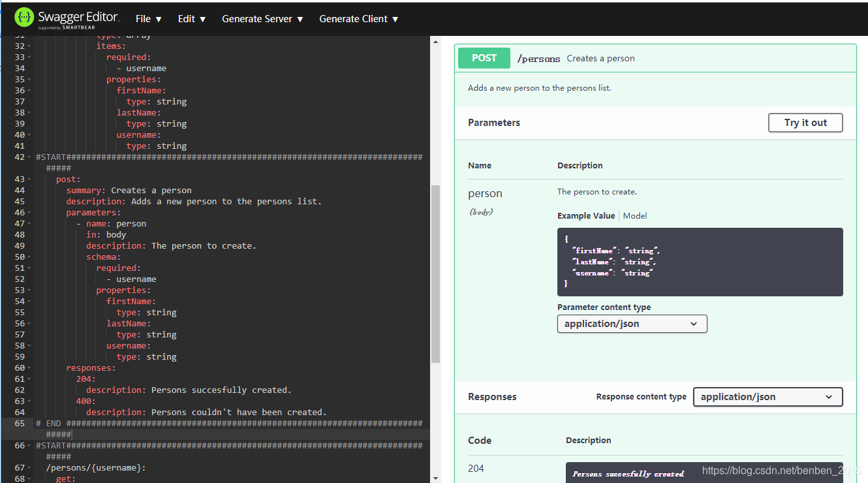Collapse code fold at line 36
This screenshot has width=868, height=483.
pos(29,90)
